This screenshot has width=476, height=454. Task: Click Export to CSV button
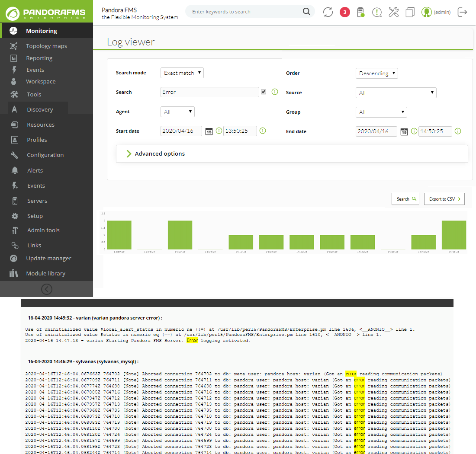click(444, 199)
